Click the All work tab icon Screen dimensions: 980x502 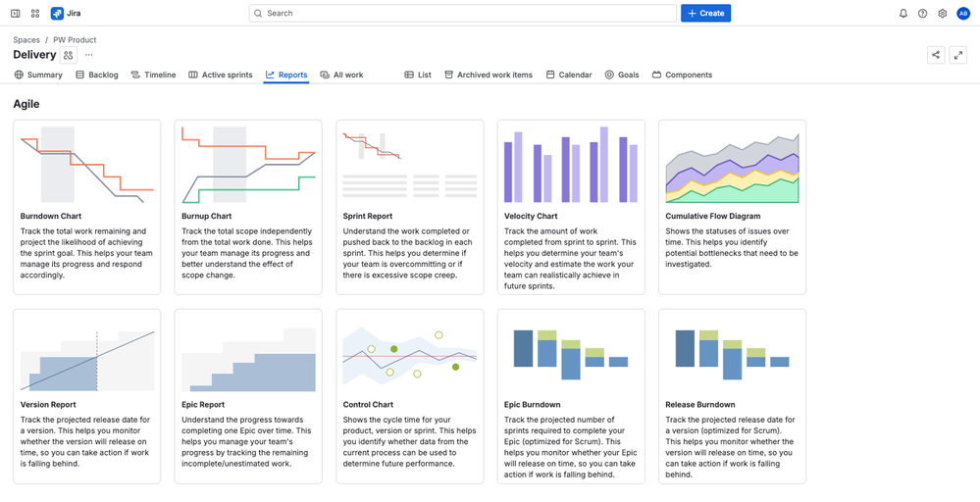(325, 75)
